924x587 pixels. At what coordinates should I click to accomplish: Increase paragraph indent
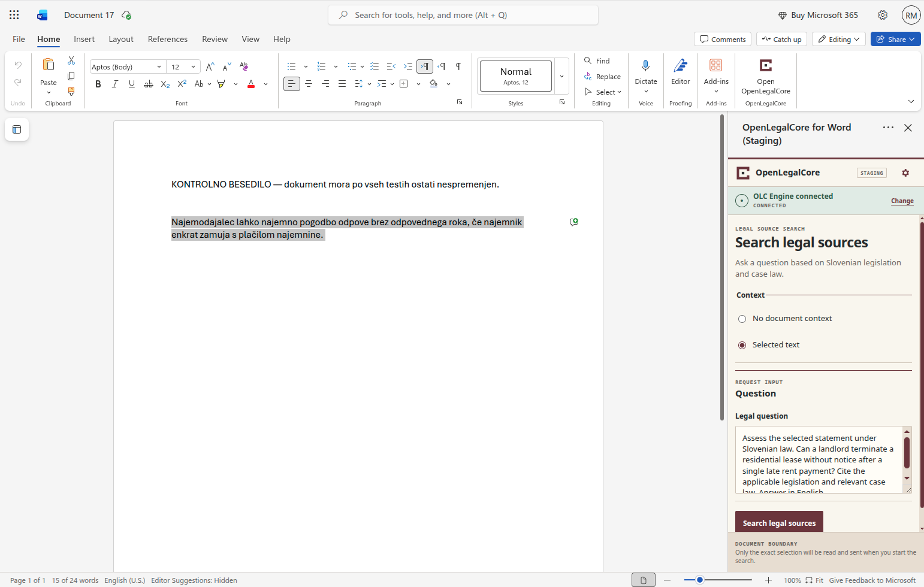coord(408,66)
